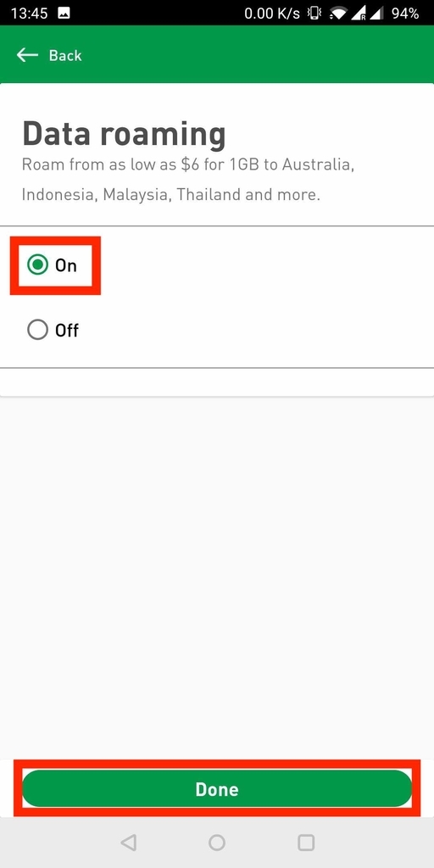Tap the 94% battery indicator

coord(404,13)
